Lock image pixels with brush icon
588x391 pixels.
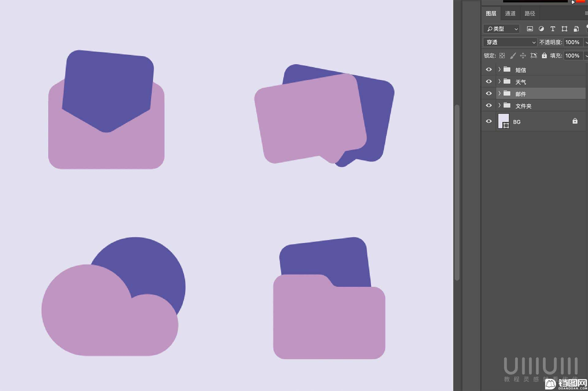coord(513,56)
